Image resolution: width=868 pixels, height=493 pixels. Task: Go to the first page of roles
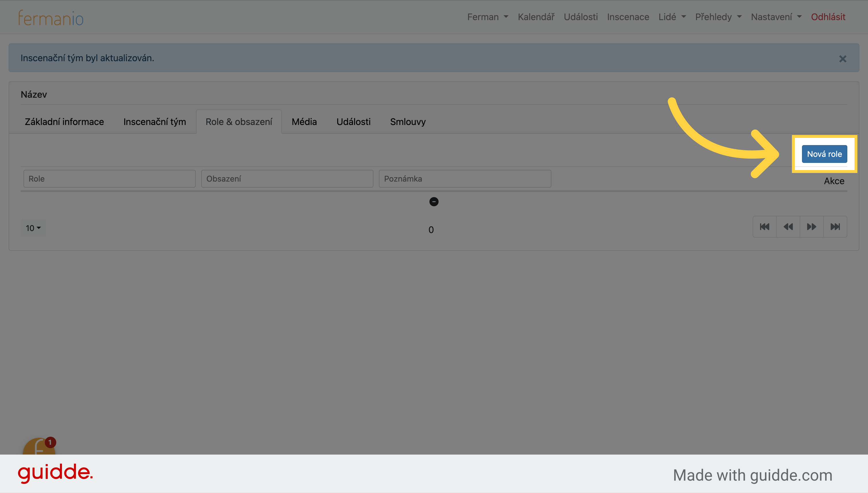(764, 226)
